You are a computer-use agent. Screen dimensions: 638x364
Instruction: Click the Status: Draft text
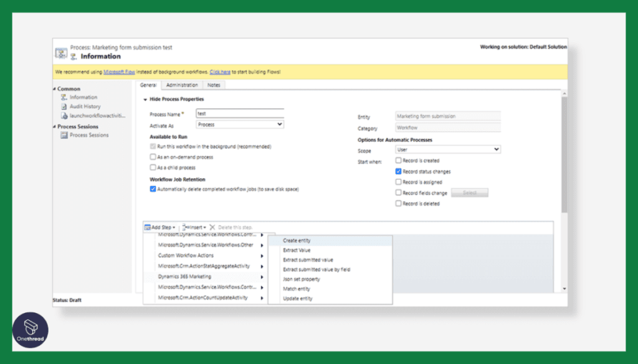pyautogui.click(x=67, y=300)
